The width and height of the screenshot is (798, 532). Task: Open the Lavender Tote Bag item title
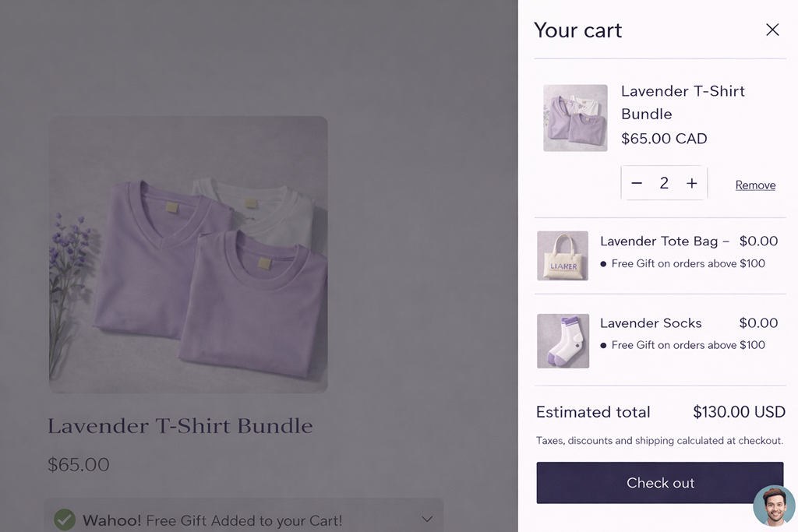click(659, 241)
